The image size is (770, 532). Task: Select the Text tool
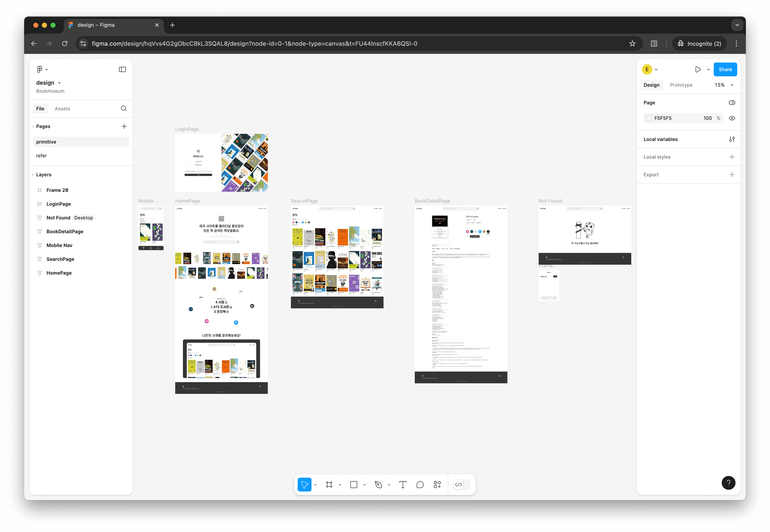(x=403, y=485)
